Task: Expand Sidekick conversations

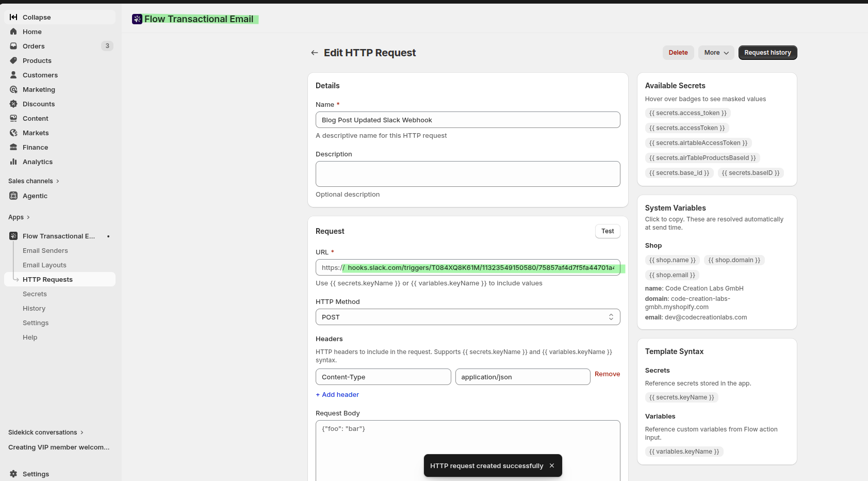Action: [x=46, y=432]
